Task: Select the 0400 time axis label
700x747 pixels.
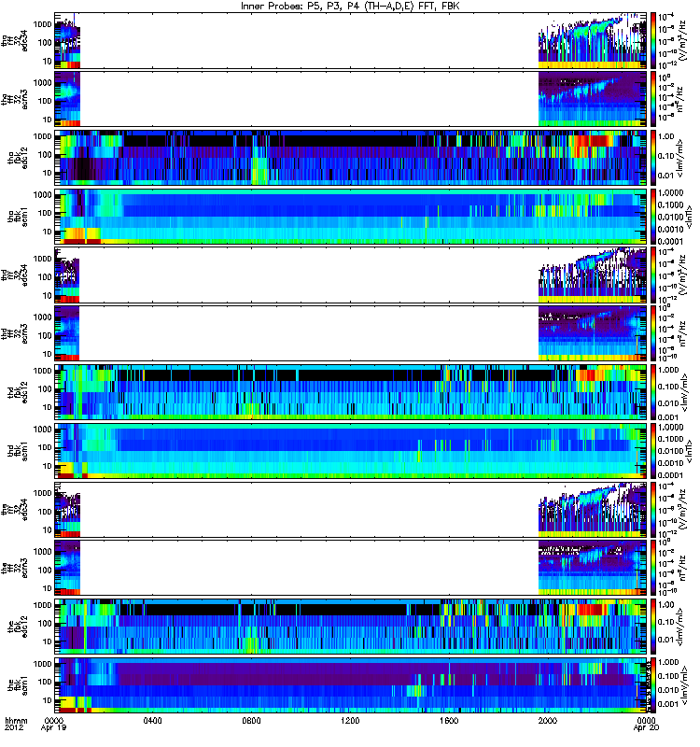Action: [x=153, y=720]
